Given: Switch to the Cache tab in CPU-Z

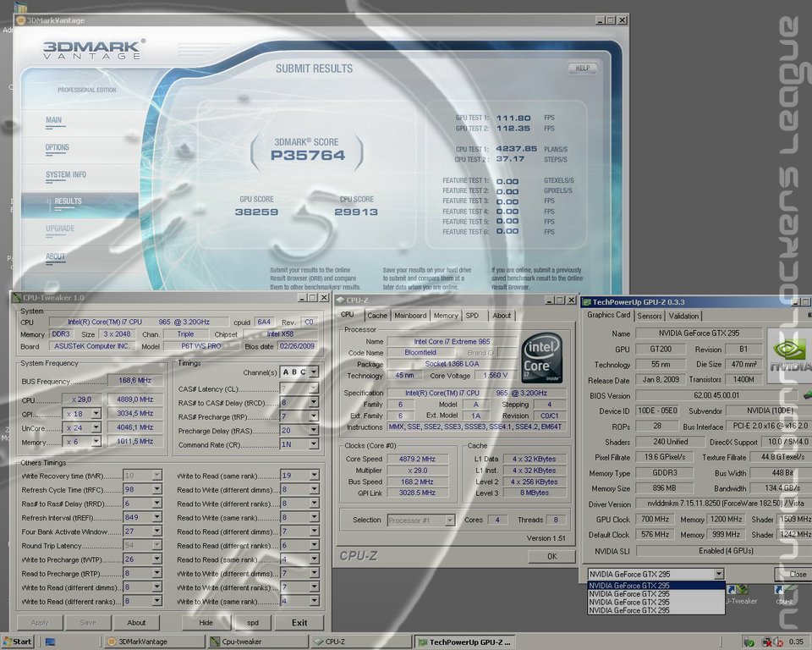Looking at the screenshot, I should [377, 315].
